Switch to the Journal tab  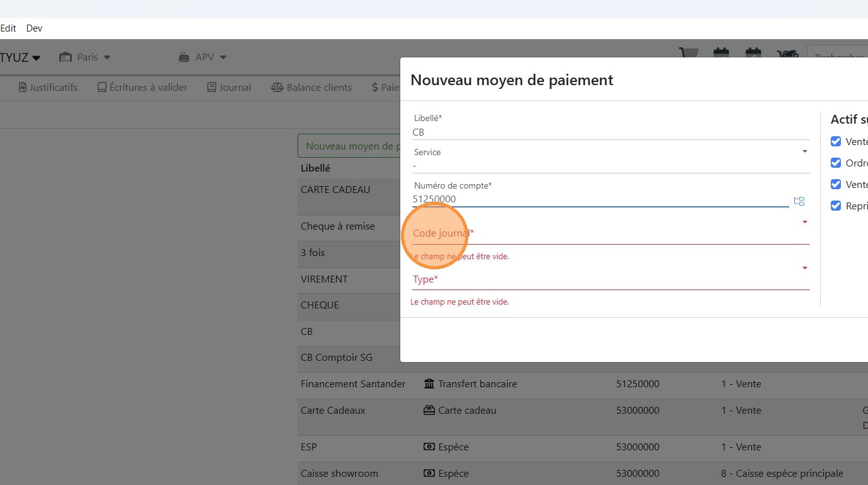coord(229,88)
